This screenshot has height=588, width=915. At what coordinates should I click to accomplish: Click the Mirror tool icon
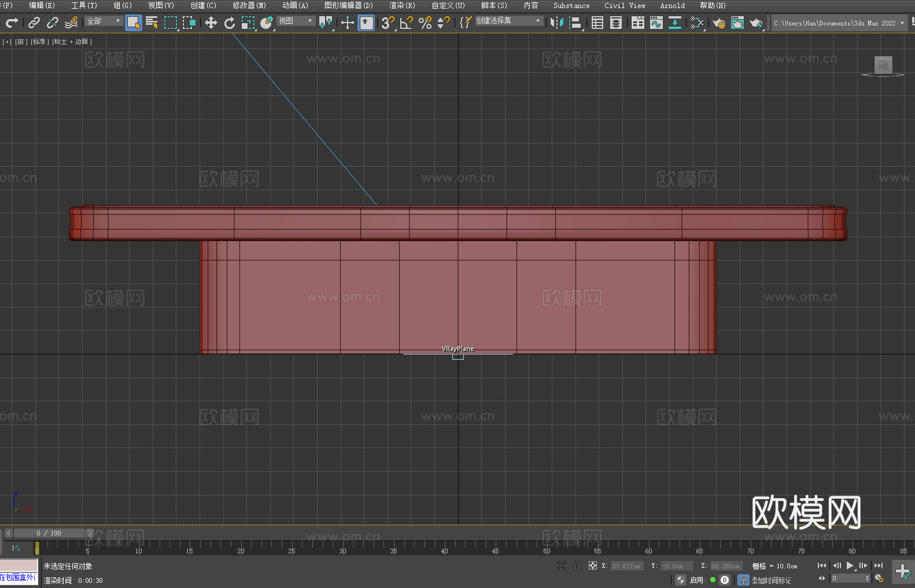click(557, 23)
